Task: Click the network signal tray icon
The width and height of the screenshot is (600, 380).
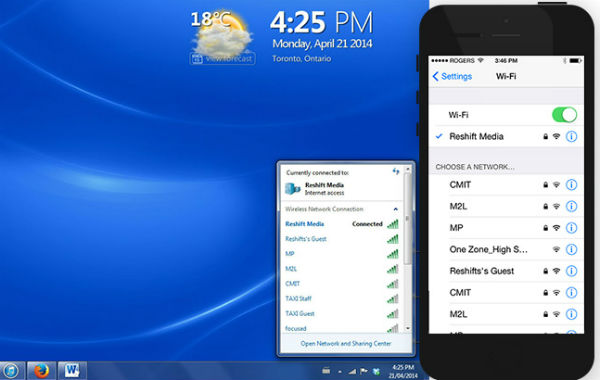Action: 352,371
